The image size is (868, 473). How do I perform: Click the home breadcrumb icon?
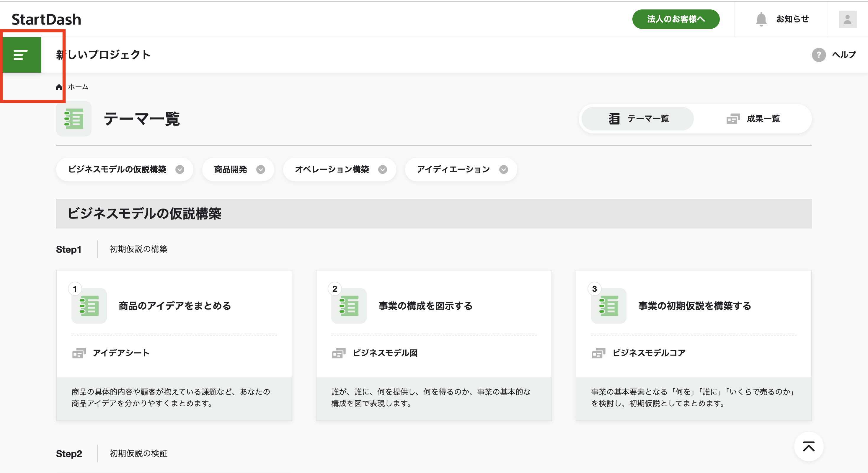coord(59,87)
